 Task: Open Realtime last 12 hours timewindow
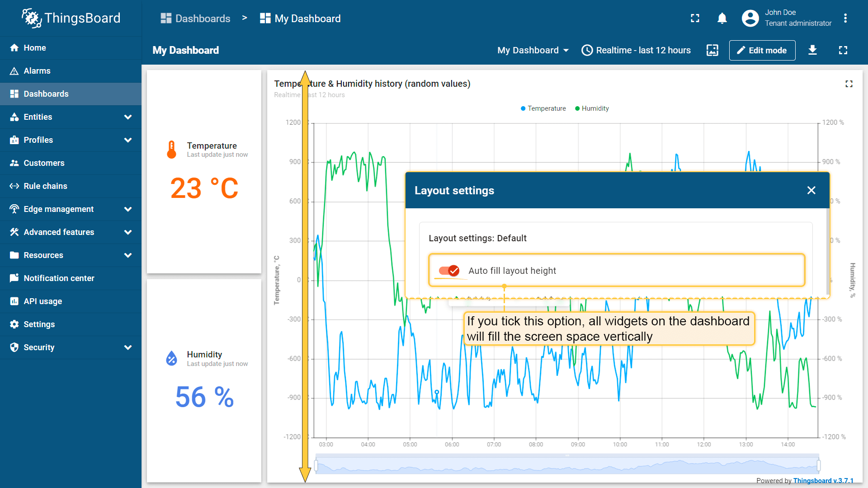(x=636, y=50)
